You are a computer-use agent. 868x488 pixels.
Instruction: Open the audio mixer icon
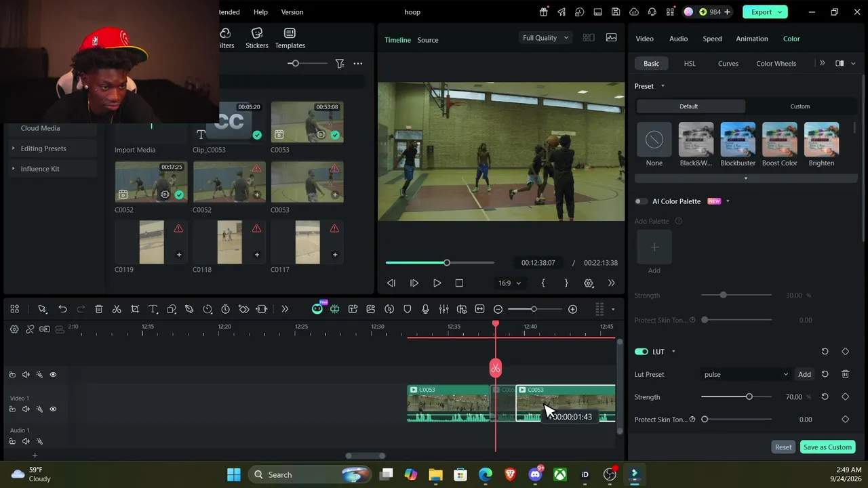[x=443, y=309]
